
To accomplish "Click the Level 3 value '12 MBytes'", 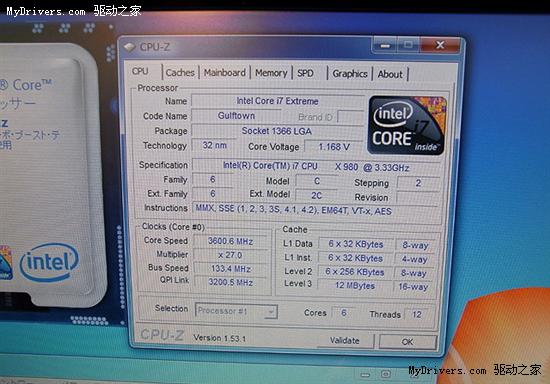I will pos(355,285).
